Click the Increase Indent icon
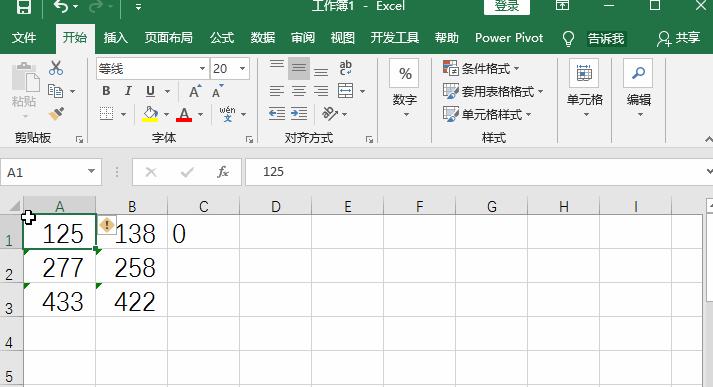This screenshot has height=387, width=713. click(299, 113)
